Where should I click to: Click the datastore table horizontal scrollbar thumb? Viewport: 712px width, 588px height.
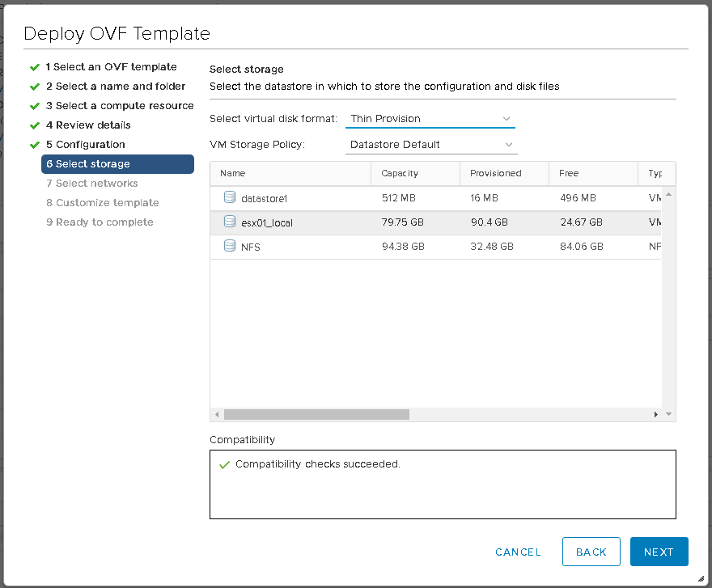(316, 414)
